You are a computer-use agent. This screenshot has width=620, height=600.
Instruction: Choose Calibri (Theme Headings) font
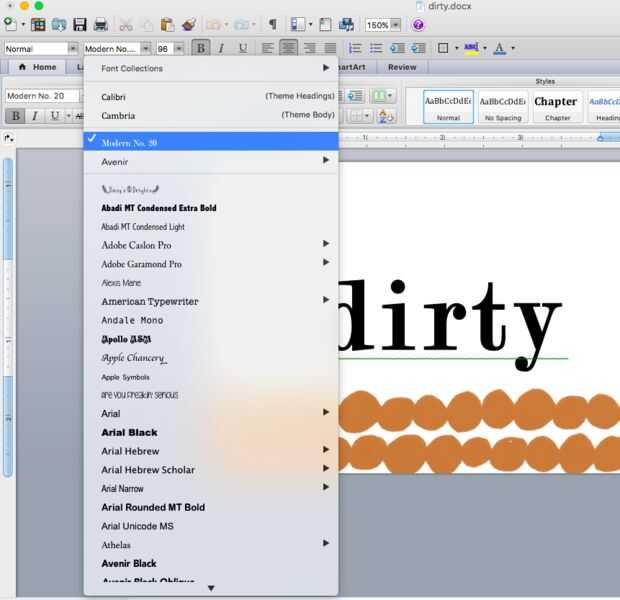[x=211, y=97]
